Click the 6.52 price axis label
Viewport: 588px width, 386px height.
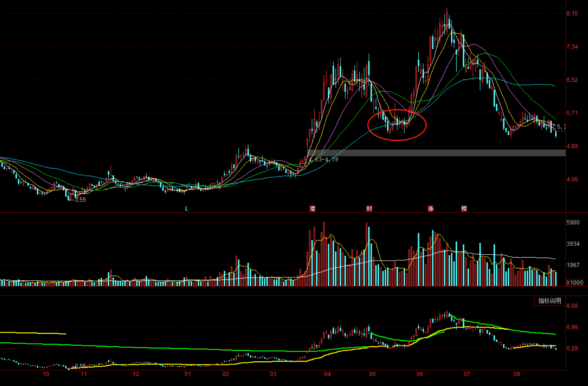coord(572,80)
